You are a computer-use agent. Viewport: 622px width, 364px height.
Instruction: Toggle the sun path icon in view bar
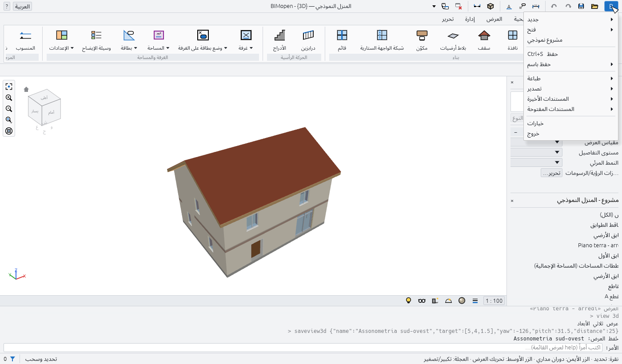tap(448, 301)
